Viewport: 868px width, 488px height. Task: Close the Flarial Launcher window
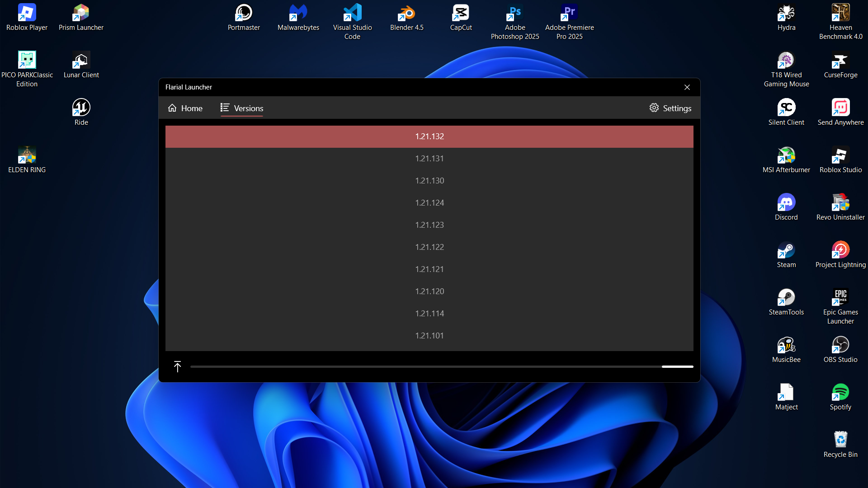pyautogui.click(x=687, y=87)
